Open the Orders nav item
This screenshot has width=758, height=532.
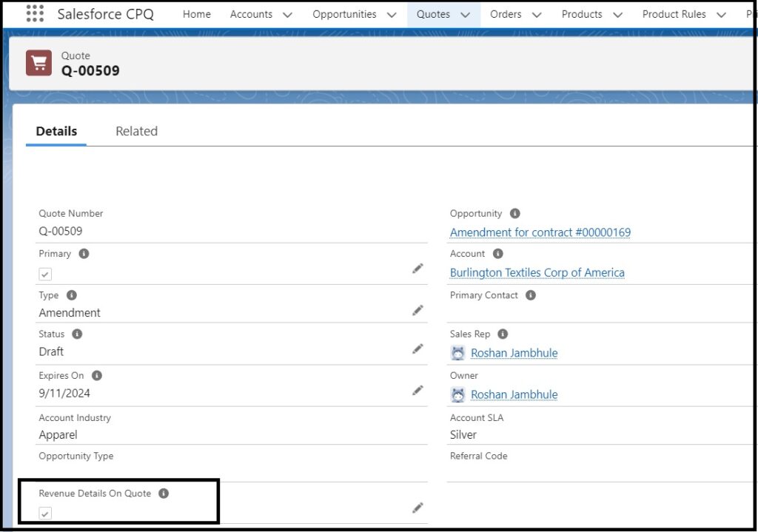506,15
